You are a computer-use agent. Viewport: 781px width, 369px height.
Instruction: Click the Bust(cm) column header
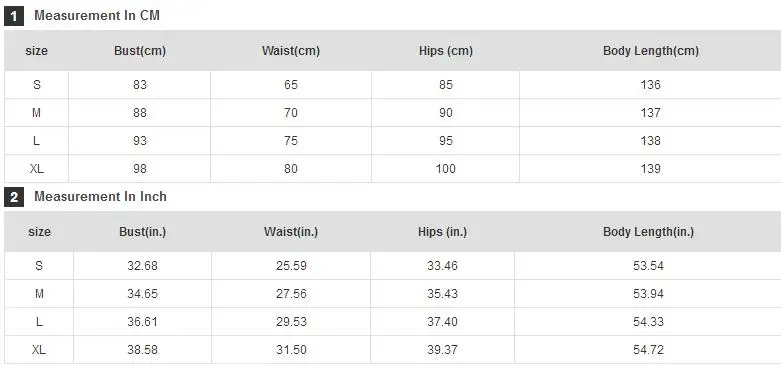click(140, 51)
